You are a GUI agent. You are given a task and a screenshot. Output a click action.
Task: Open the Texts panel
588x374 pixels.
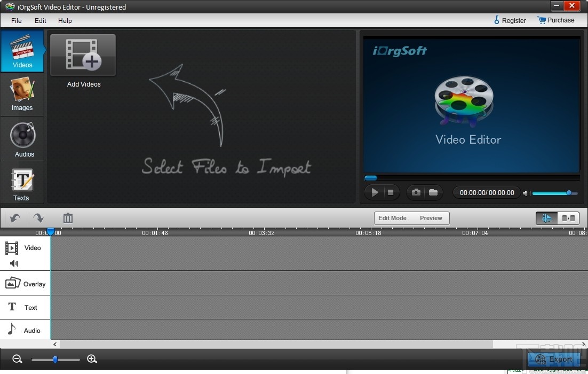(x=22, y=183)
